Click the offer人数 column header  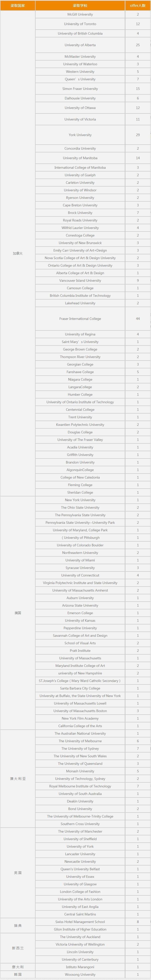coord(137,5)
